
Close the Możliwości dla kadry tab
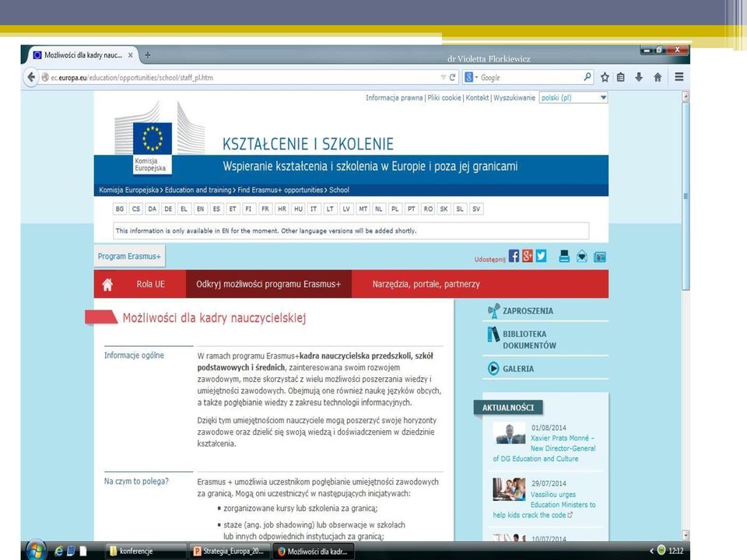tap(131, 55)
